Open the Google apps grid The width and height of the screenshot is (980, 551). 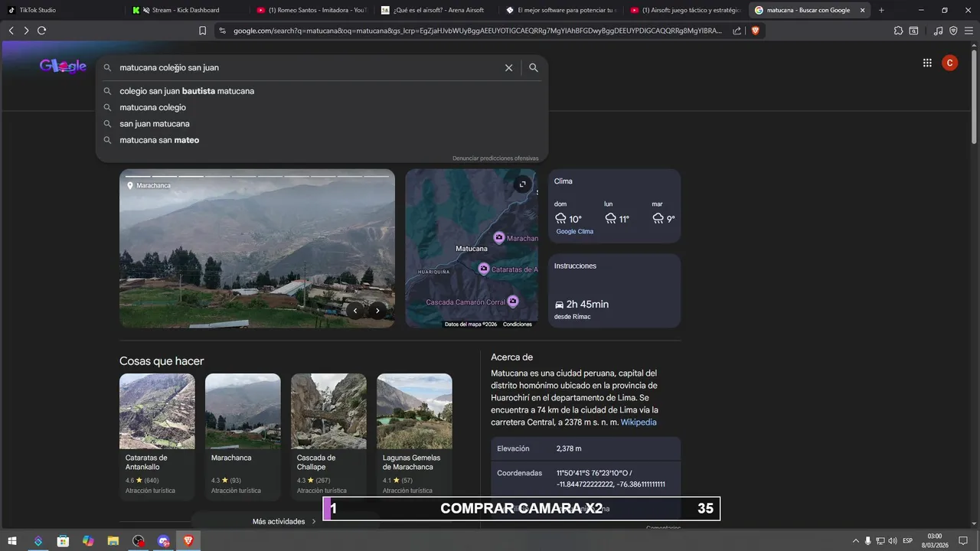[927, 64]
